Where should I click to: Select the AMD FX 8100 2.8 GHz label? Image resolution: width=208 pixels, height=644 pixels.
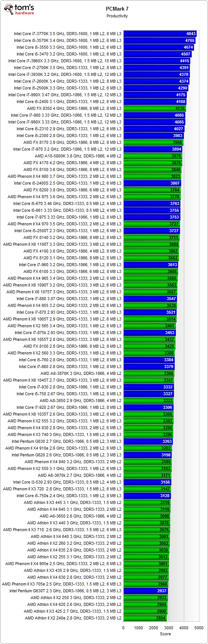[x=73, y=346]
